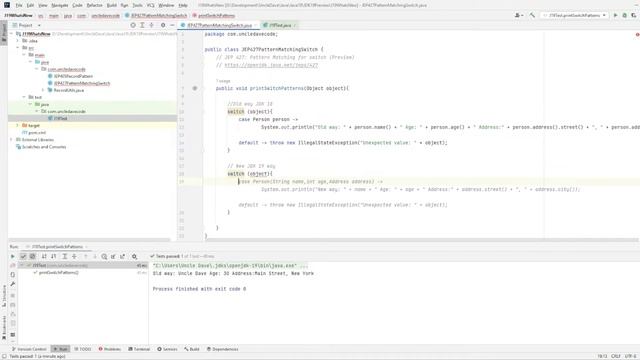Click the Bookmarks side panel tab
640x360 pixels.
pyautogui.click(x=4, y=327)
